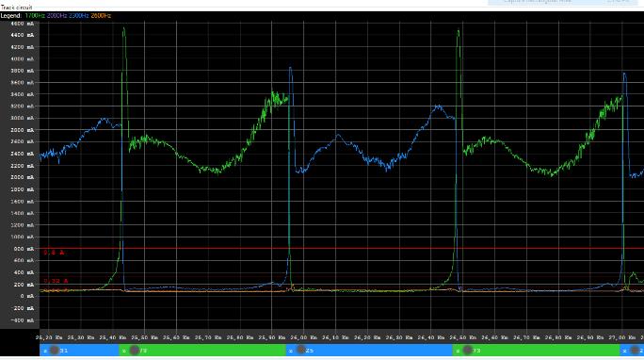Screen dimensions: 644x360
Task: Click the marker on green segment after 25,40 Km
Action: click(134, 351)
